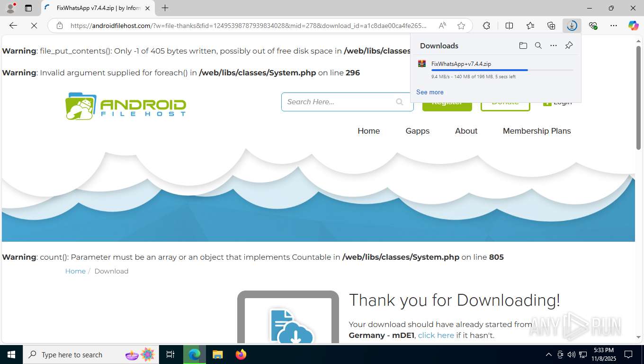Select the FixWhatsApp v7.4.4.zip tab
644x364 pixels.
[98, 8]
